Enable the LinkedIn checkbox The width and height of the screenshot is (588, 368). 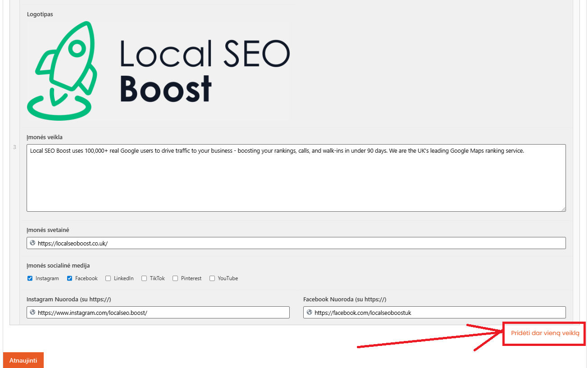pos(108,278)
